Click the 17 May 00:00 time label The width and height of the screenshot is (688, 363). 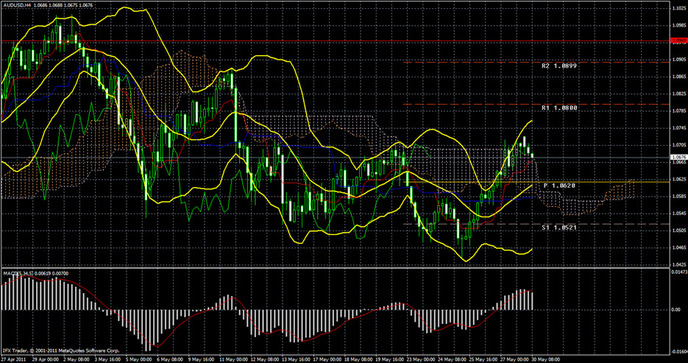pos(328,359)
